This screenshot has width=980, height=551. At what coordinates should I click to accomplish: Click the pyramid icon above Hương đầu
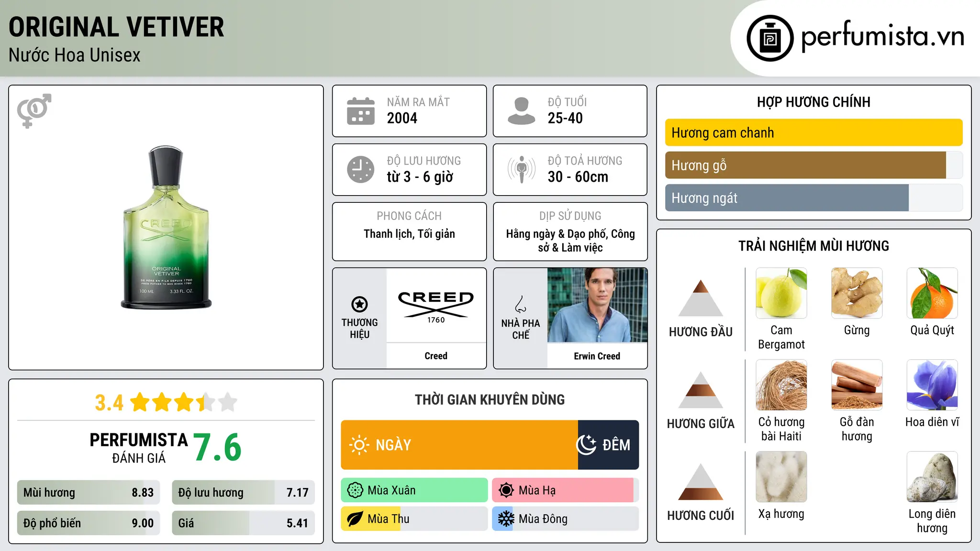click(x=701, y=298)
